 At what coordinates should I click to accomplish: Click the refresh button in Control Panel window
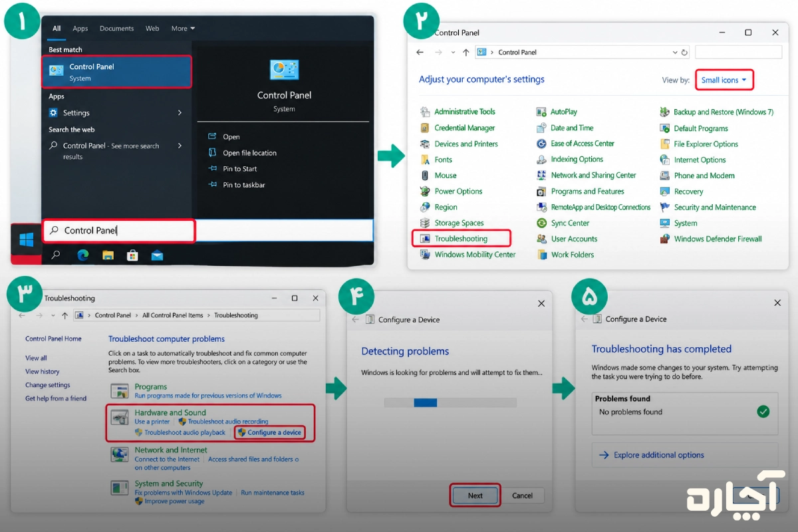coord(684,52)
